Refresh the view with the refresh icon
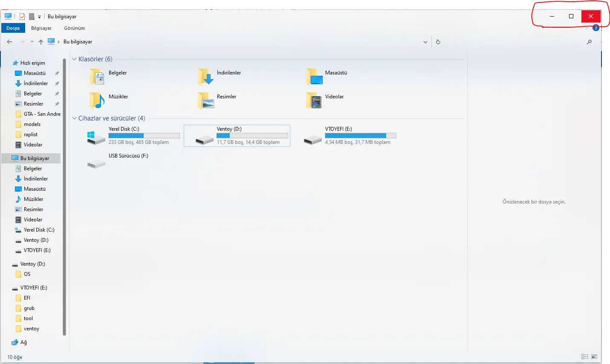The image size is (610, 364). [x=438, y=42]
